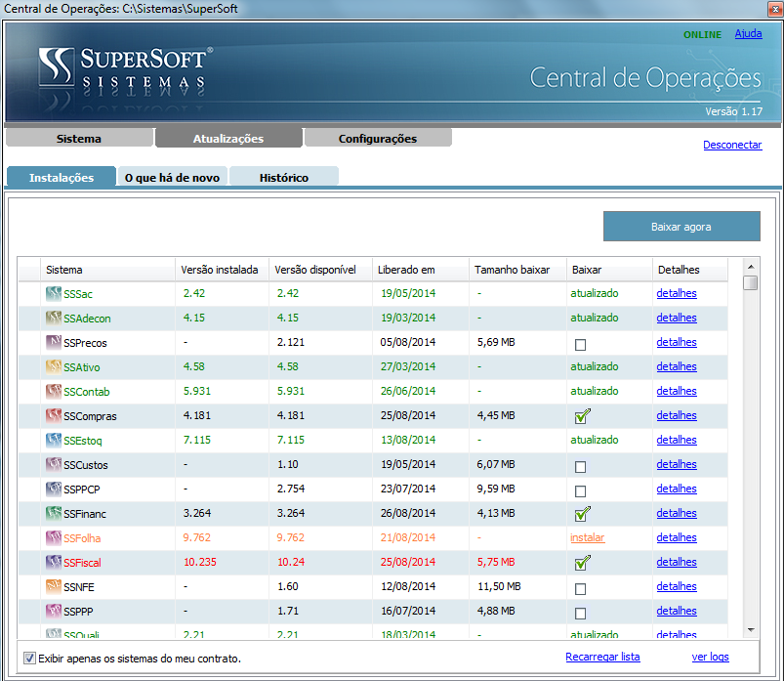Click the 'Tamanho baixar' column header
The image size is (784, 681).
(x=517, y=270)
